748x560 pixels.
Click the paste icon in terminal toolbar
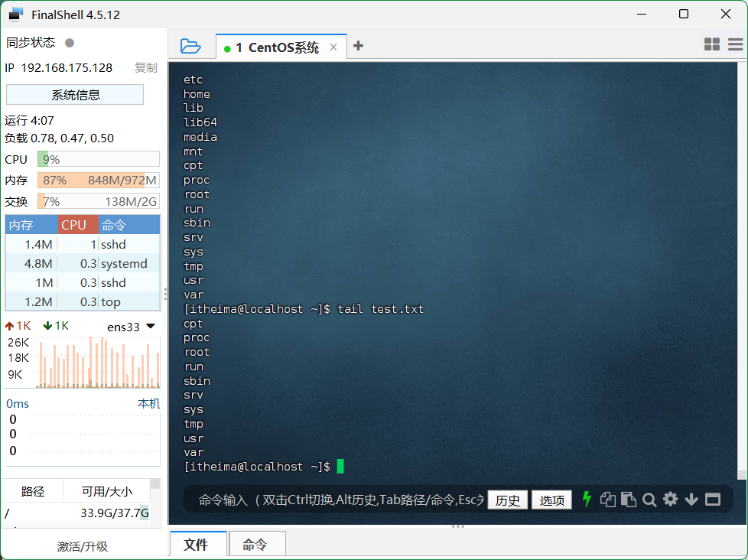coord(628,500)
